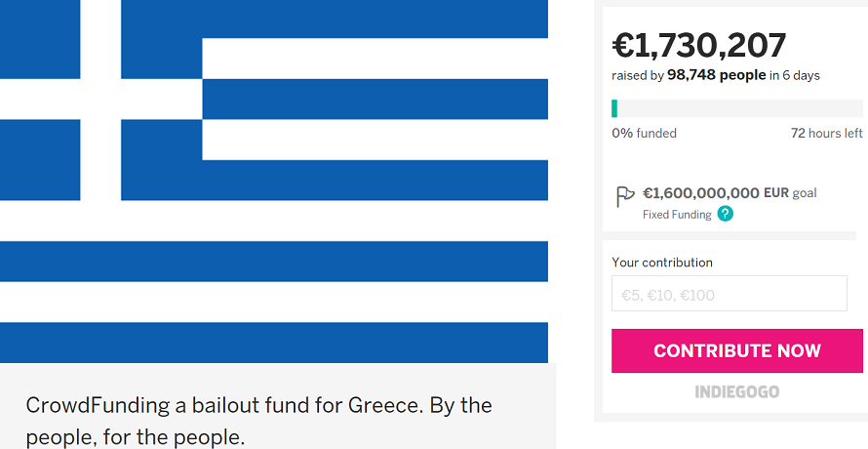Click the CONTRIBUTE NOW button
The height and width of the screenshot is (449, 868).
pos(736,350)
